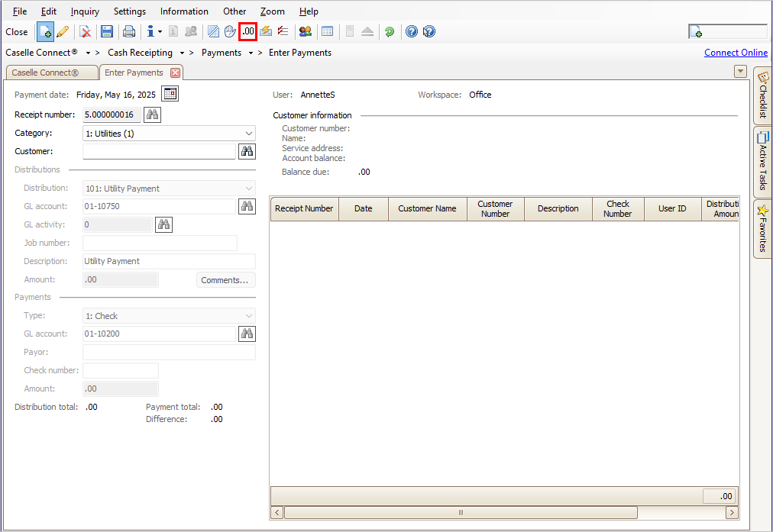Open the dropdown arrow next to Cash Receipting

[182, 53]
